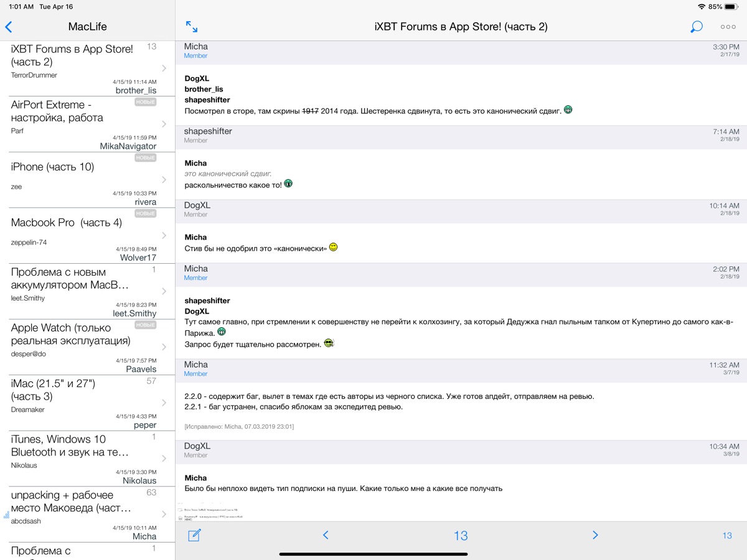
Task: Jump to last page 13 at right
Action: pyautogui.click(x=726, y=536)
